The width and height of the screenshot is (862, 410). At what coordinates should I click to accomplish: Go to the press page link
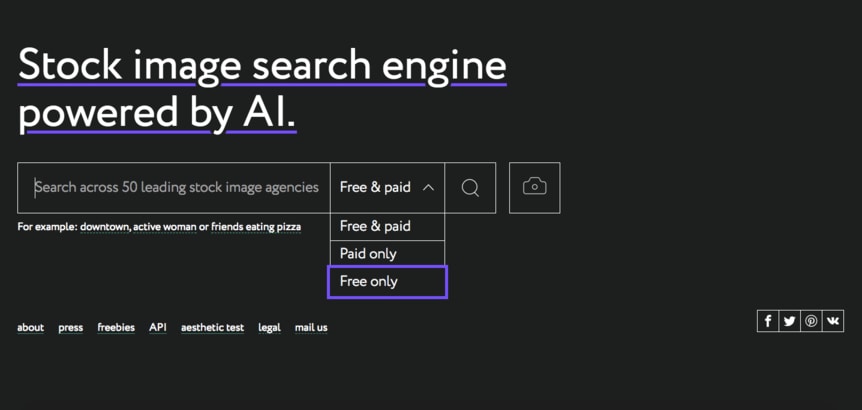pyautogui.click(x=70, y=328)
